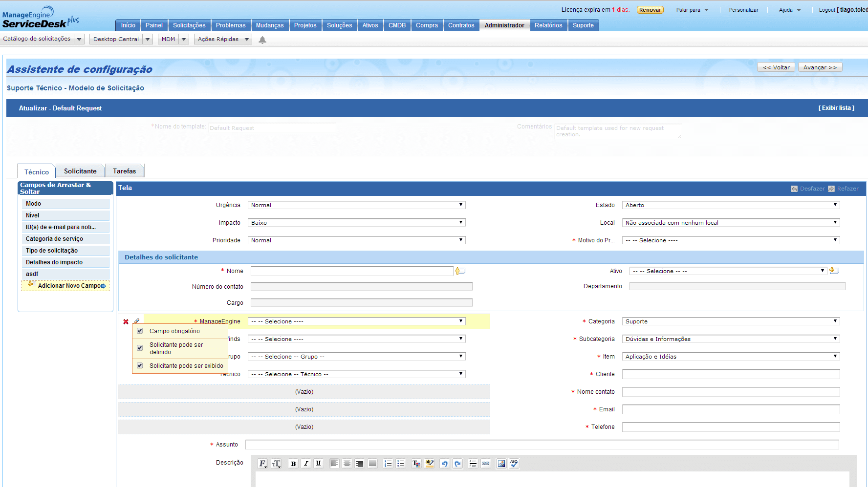Open the Urgência dropdown
Screen dimensions: 868x489
357,205
